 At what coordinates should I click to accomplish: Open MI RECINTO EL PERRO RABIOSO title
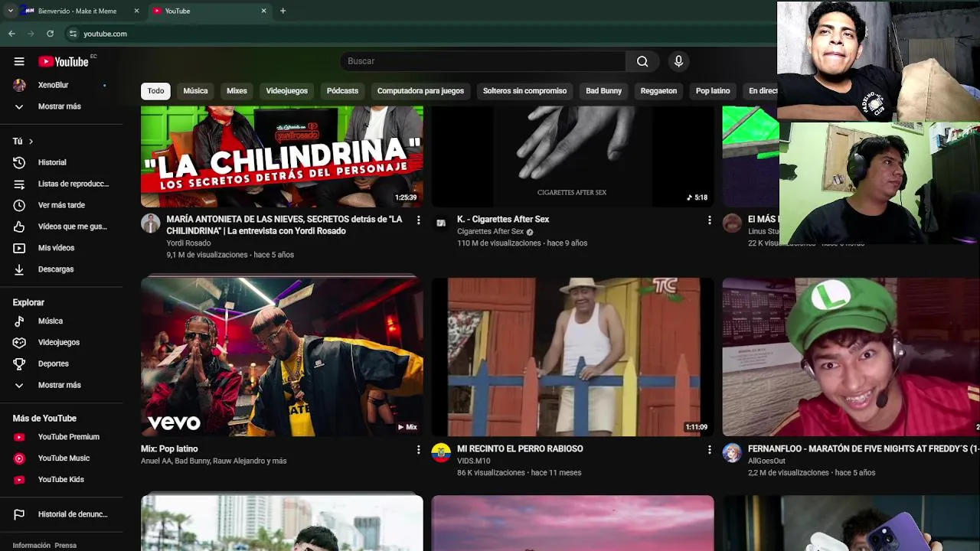click(x=520, y=449)
